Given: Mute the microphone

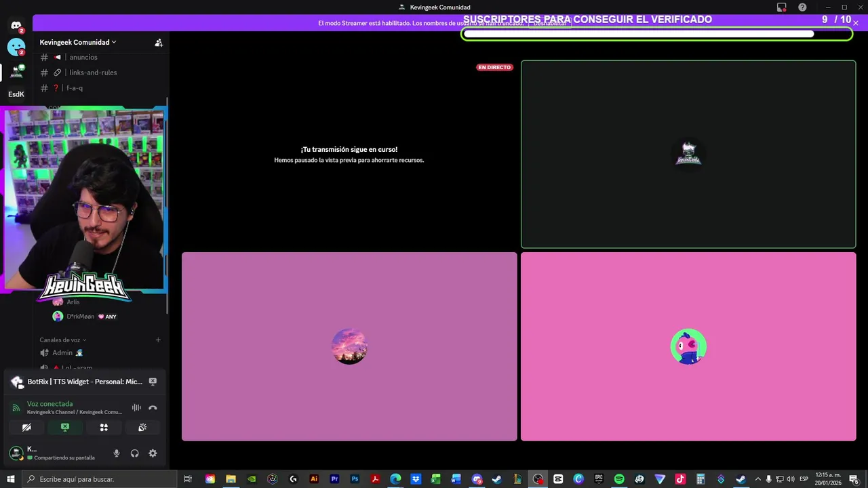Looking at the screenshot, I should pyautogui.click(x=117, y=453).
